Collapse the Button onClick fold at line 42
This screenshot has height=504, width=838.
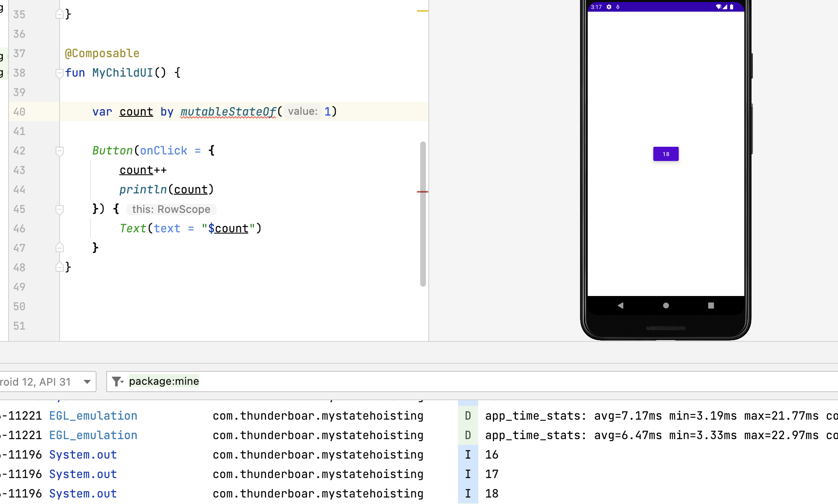(x=59, y=151)
